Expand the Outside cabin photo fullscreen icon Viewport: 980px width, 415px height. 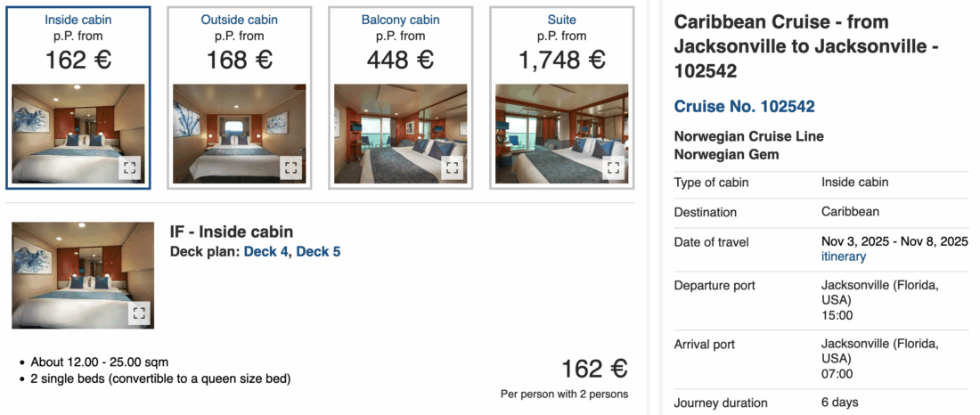(291, 167)
